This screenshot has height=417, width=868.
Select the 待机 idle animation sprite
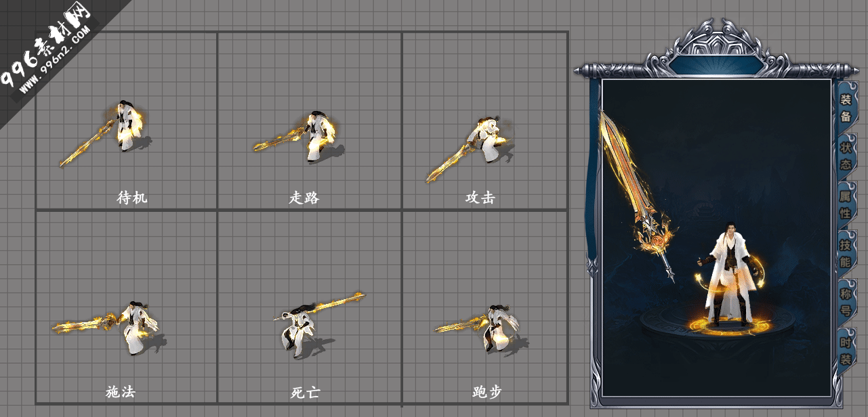(105, 132)
